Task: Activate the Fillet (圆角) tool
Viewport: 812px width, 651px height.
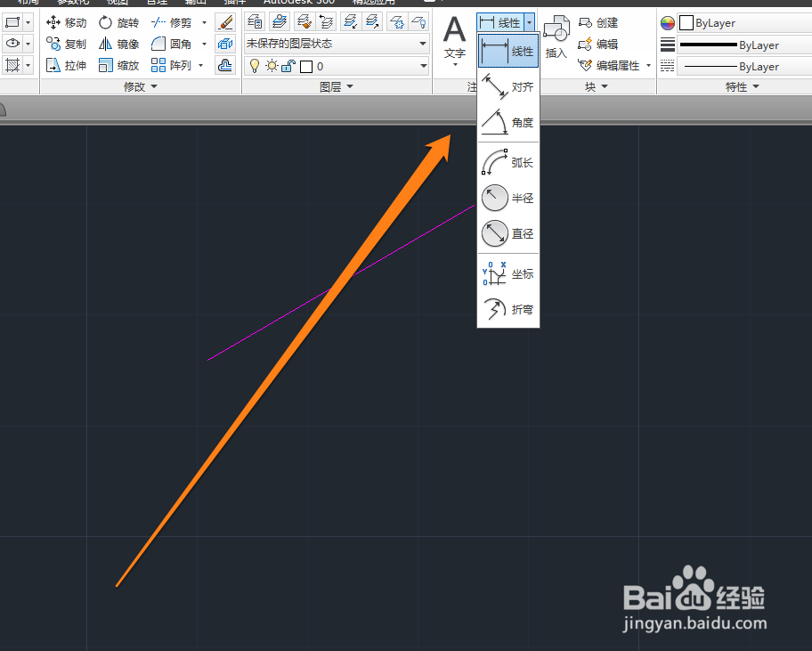Action: click(172, 44)
